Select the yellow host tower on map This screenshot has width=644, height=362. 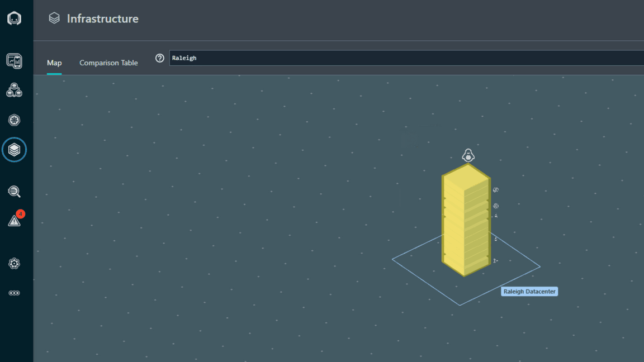(466, 223)
